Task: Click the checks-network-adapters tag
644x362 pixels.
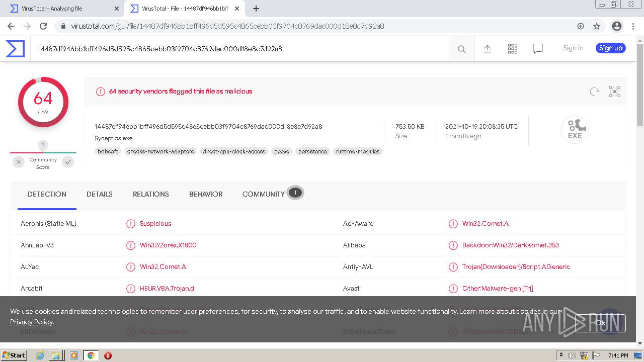Action: [x=160, y=151]
